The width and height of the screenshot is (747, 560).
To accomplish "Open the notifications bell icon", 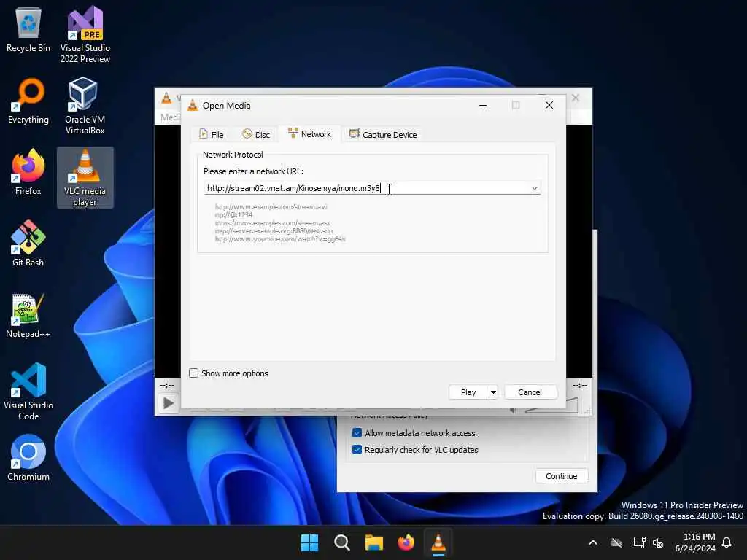I will (x=727, y=542).
